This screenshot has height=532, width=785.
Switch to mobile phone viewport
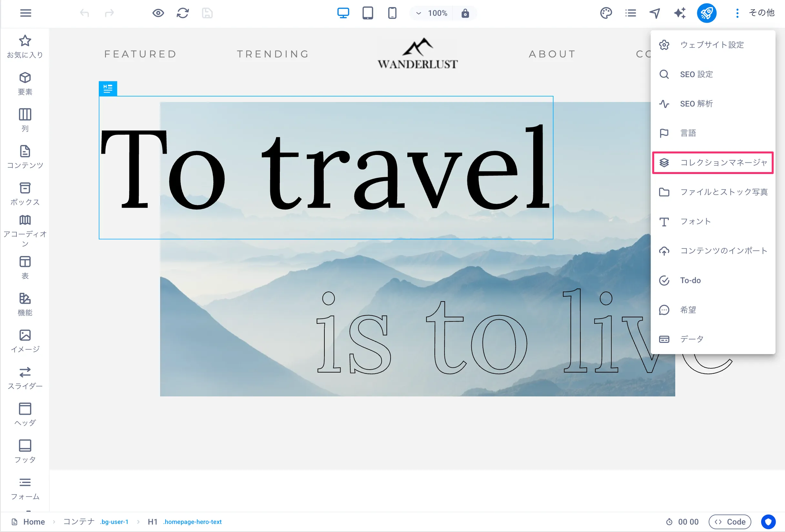[x=392, y=13]
